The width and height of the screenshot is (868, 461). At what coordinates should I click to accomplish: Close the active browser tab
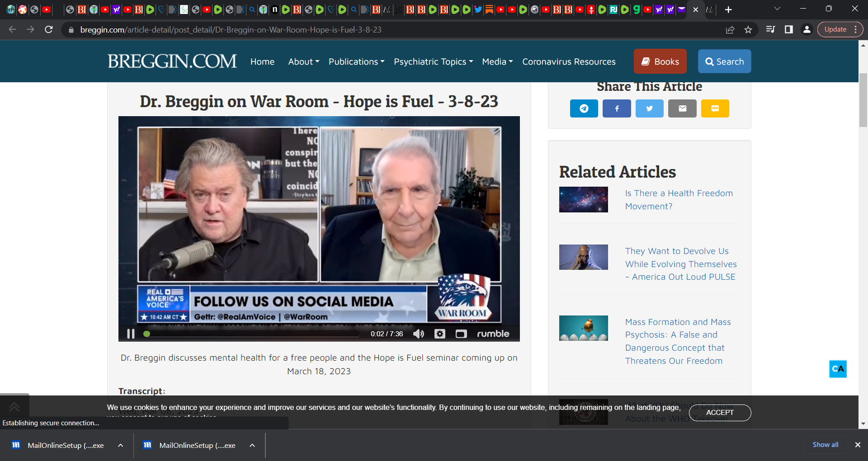click(x=696, y=9)
